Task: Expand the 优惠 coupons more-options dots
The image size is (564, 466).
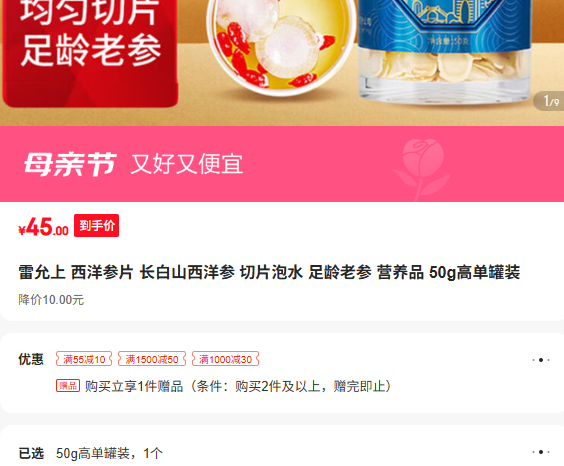Action: tap(541, 360)
